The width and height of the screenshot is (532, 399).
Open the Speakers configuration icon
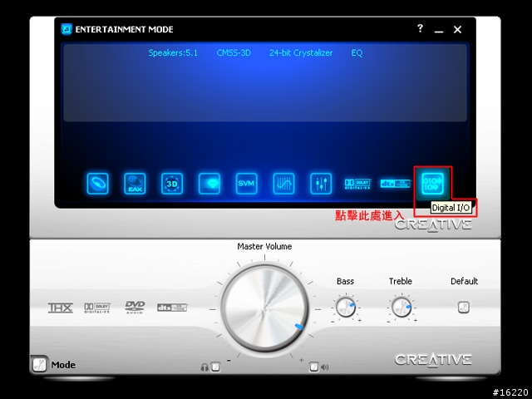coord(98,184)
